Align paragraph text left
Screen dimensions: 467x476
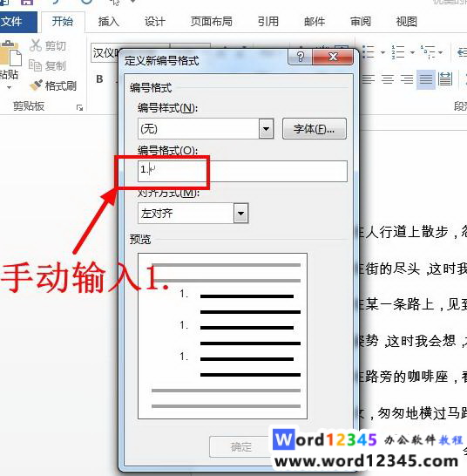(x=369, y=79)
